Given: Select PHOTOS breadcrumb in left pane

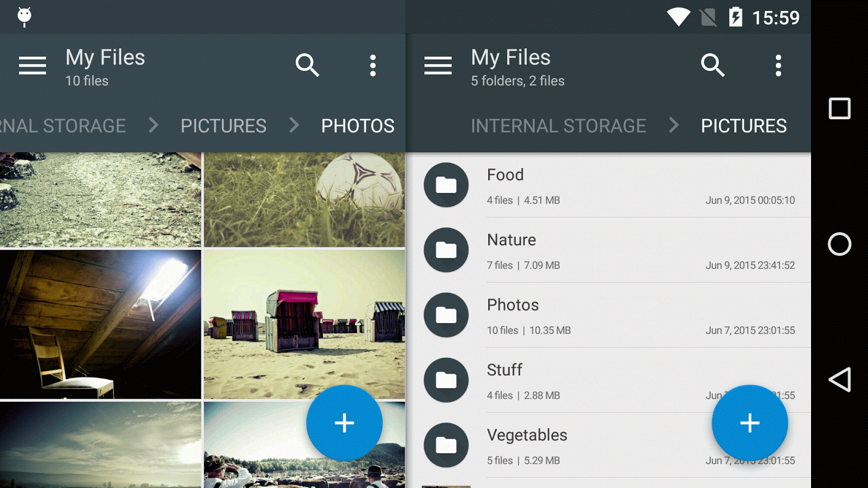Looking at the screenshot, I should tap(358, 126).
